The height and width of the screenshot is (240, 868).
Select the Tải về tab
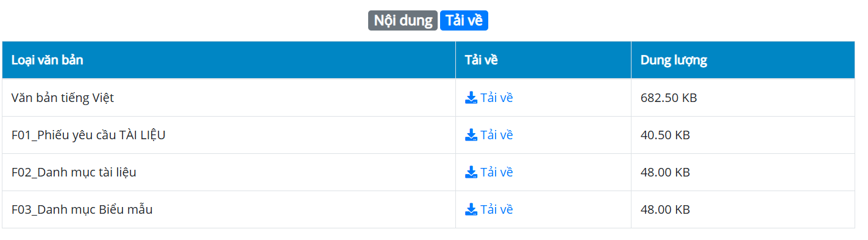[464, 20]
